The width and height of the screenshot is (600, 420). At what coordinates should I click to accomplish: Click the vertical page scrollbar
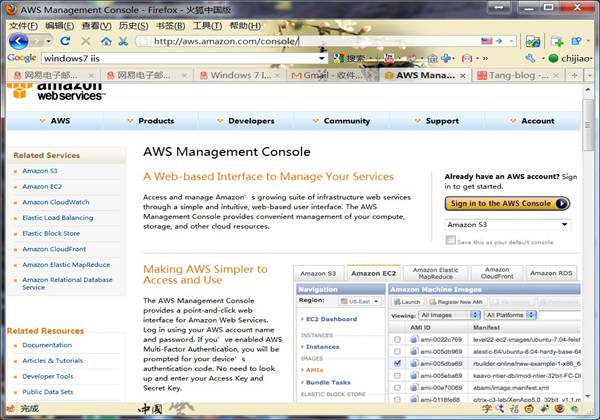pos(590,250)
